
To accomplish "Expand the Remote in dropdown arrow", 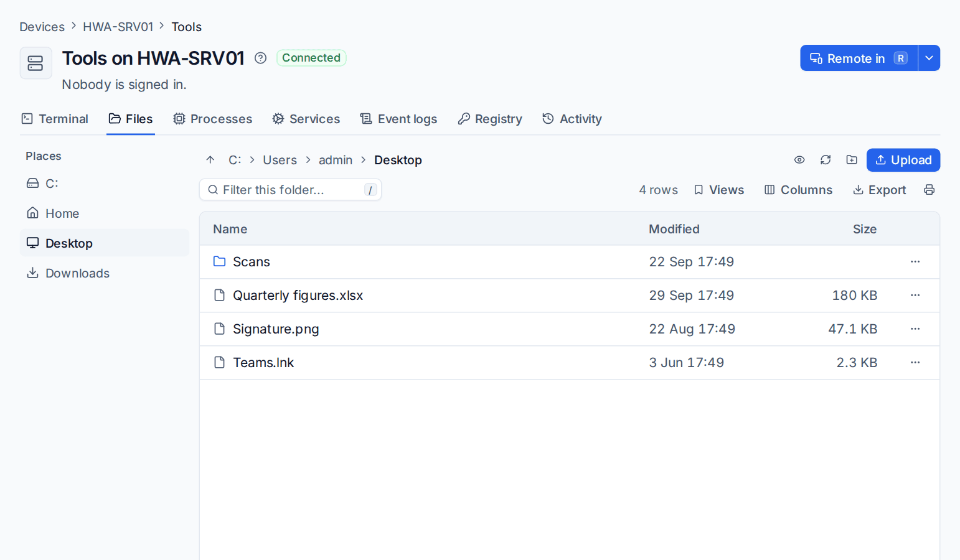I will pos(929,58).
